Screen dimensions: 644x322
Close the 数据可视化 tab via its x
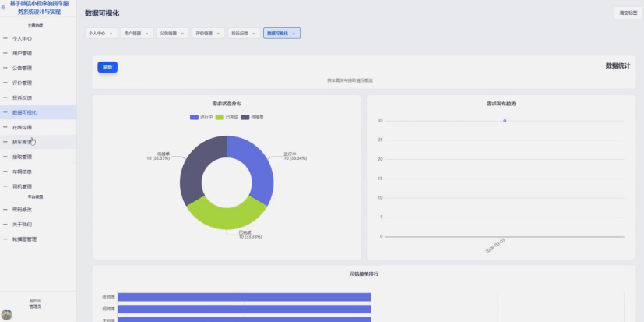click(294, 34)
